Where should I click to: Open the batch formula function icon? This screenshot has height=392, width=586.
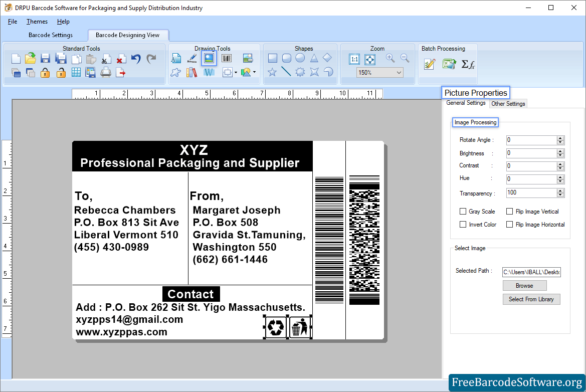click(x=468, y=64)
